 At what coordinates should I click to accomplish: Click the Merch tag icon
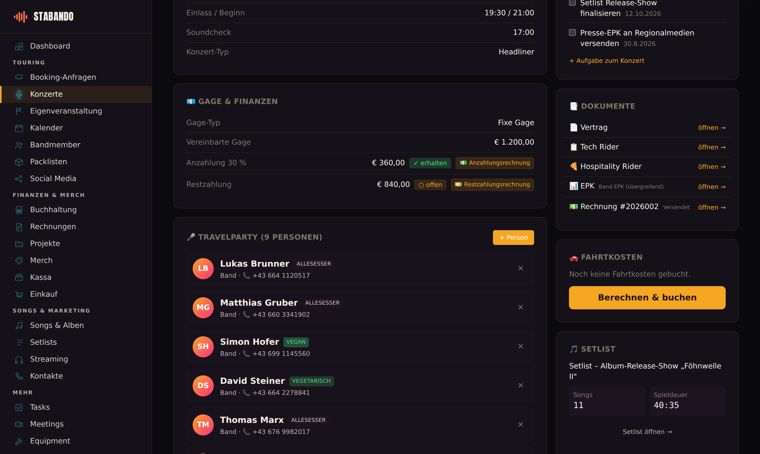[x=19, y=261]
